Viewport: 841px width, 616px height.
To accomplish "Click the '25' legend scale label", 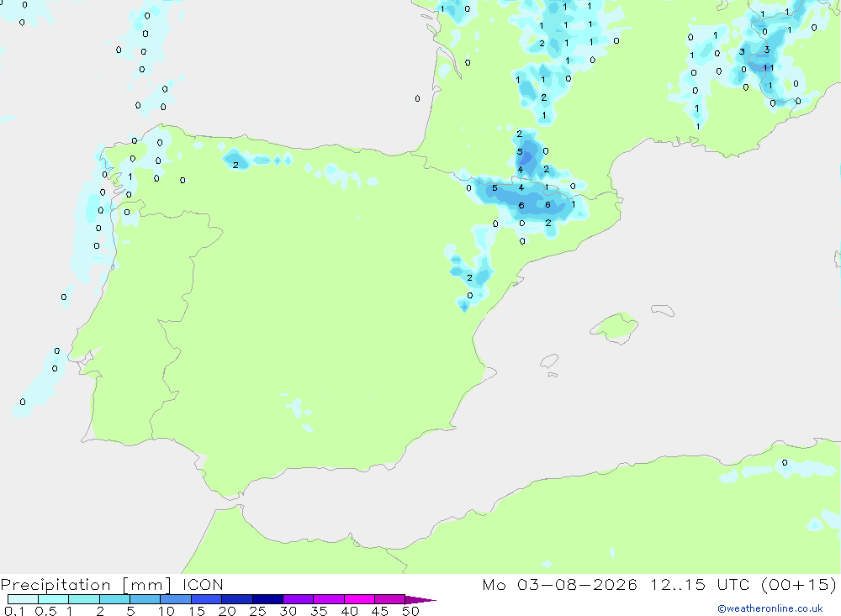I will click(257, 611).
